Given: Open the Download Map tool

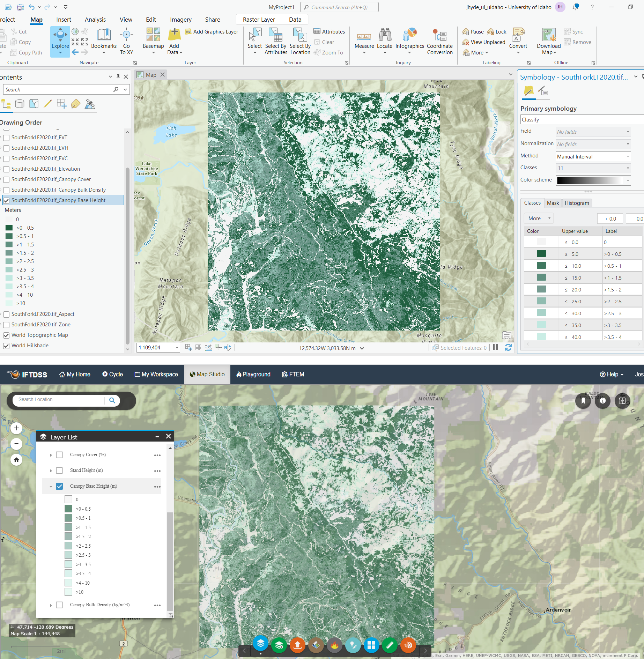Looking at the screenshot, I should click(x=548, y=38).
